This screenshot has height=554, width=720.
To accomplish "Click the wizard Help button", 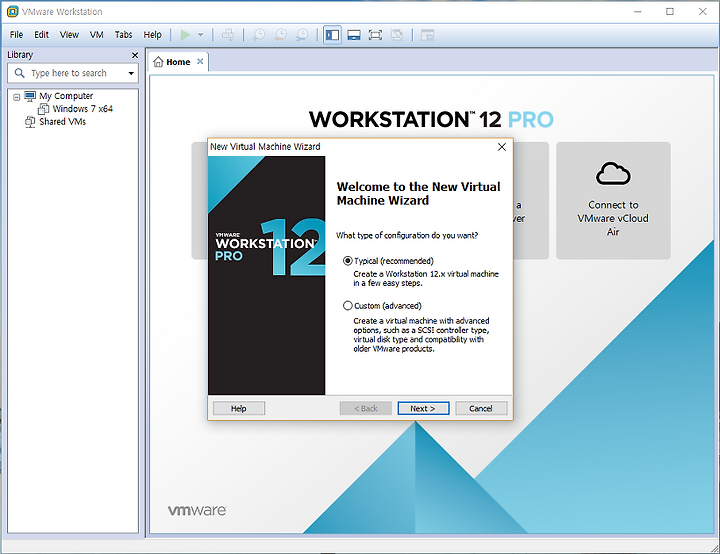I will pyautogui.click(x=239, y=408).
